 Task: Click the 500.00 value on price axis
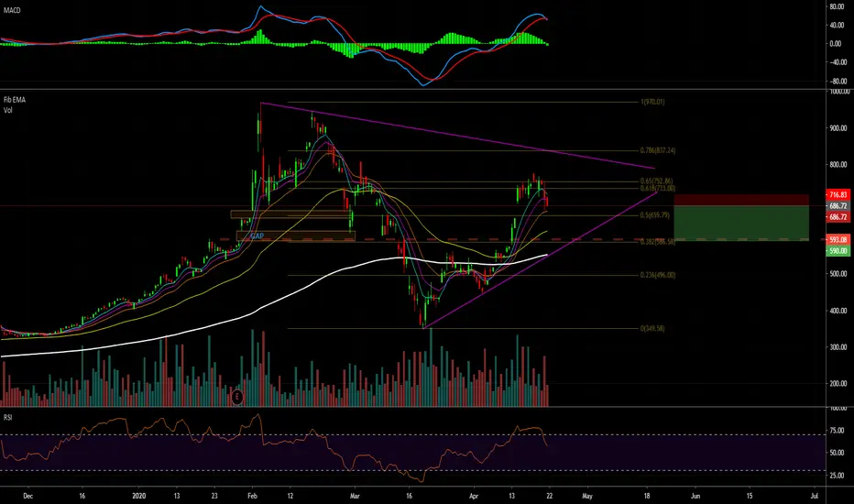coord(838,274)
